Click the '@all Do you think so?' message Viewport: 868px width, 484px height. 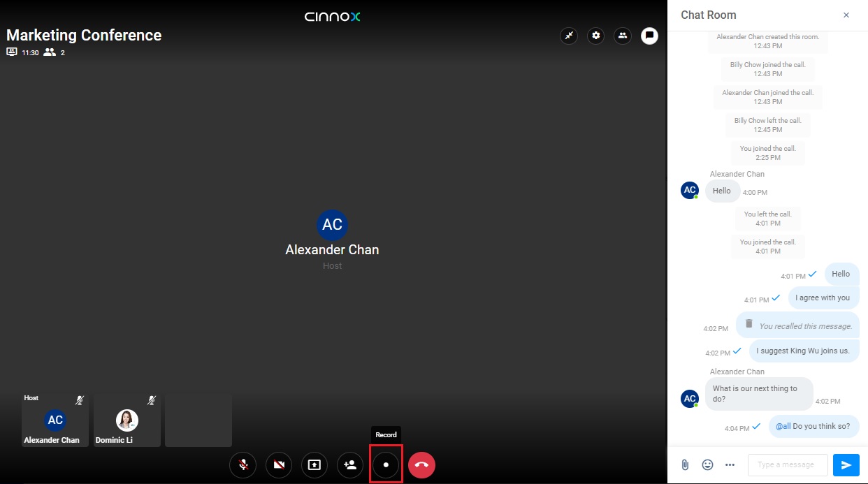coord(813,426)
